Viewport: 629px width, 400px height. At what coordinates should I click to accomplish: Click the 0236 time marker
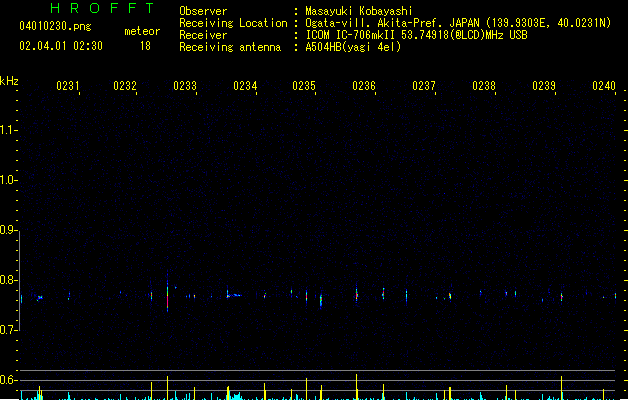[364, 85]
